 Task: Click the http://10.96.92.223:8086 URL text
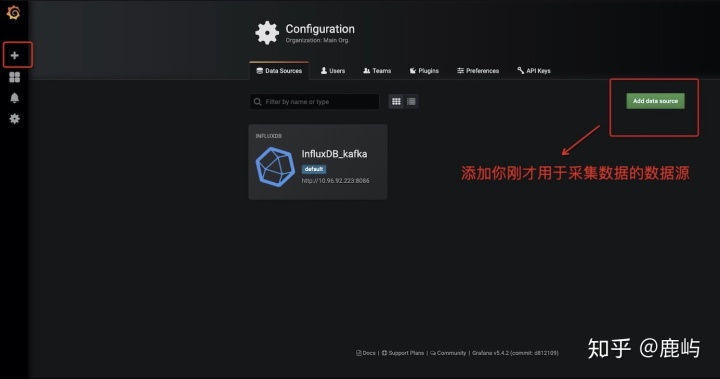(x=335, y=181)
